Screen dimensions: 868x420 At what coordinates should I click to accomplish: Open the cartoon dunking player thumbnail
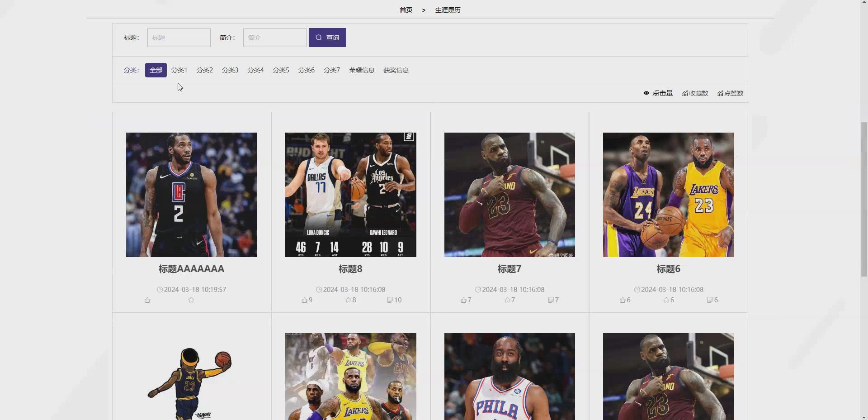click(x=192, y=377)
